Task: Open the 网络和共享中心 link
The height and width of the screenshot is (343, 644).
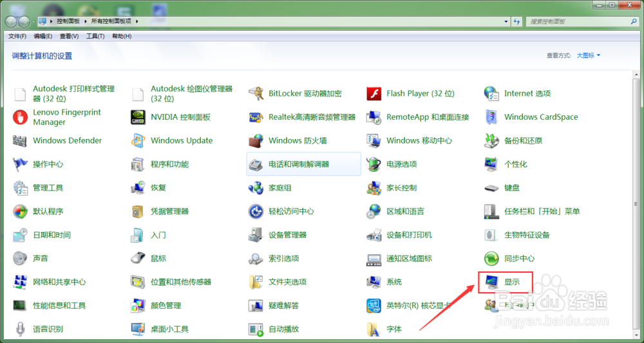Action: (x=59, y=283)
